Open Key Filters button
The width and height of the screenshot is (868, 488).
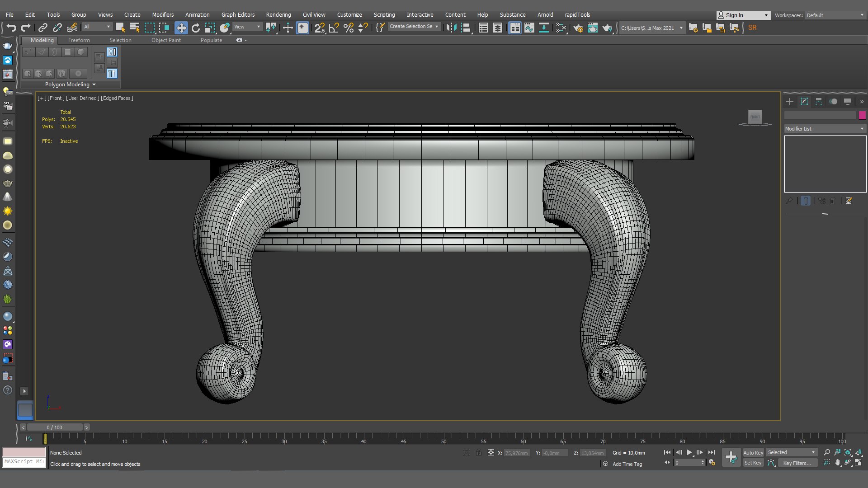tap(797, 463)
